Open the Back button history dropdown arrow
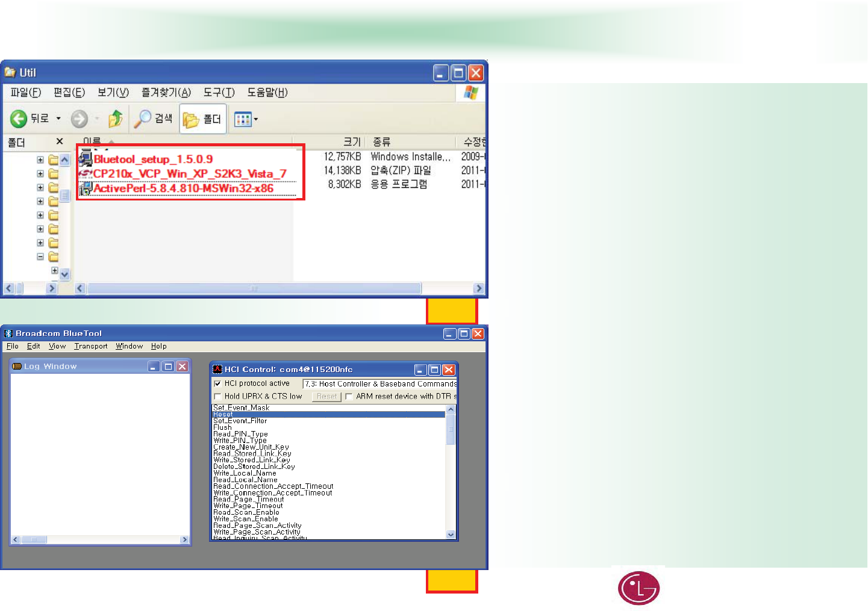The width and height of the screenshot is (868, 611). tap(58, 119)
